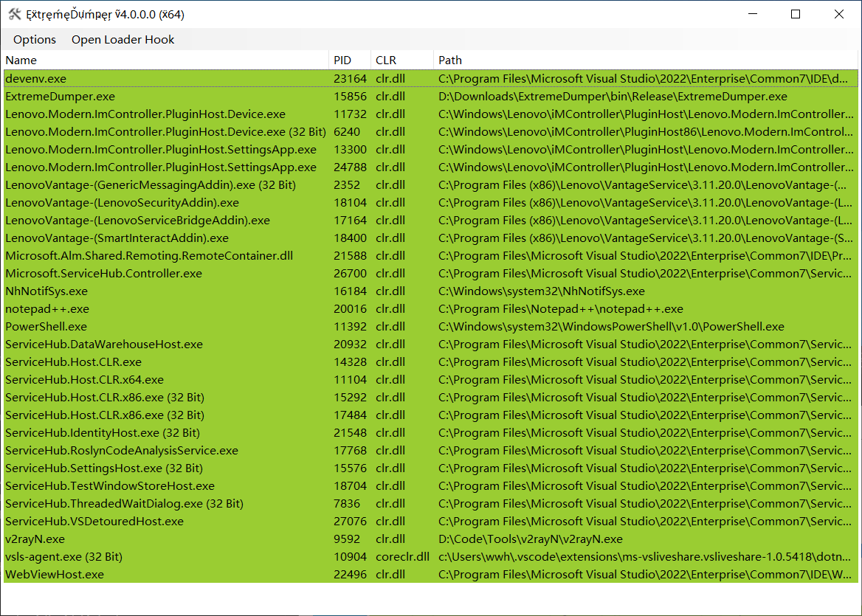Select Lenovo.Modern.ImController.PluginHost.Device.exe PID 11732

430,114
